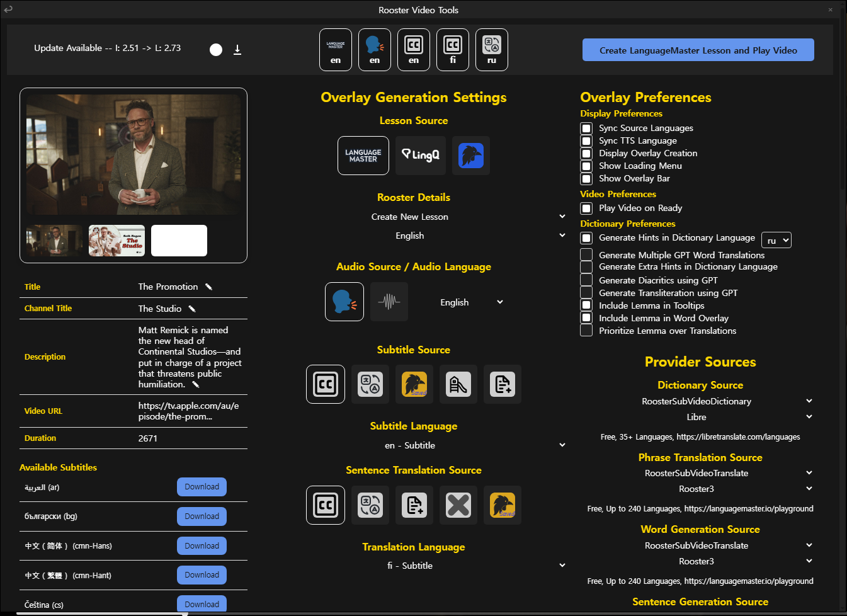847x616 pixels.
Task: Click the translate 'ru' icon in top bar
Action: coord(492,50)
